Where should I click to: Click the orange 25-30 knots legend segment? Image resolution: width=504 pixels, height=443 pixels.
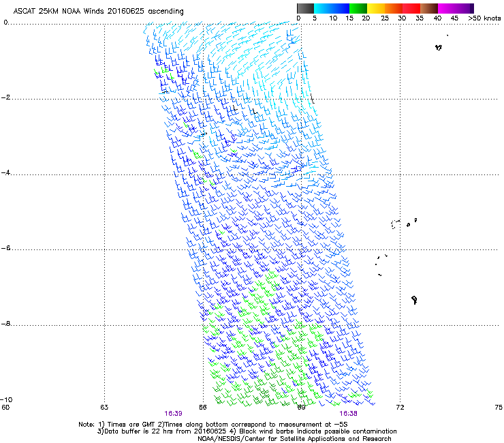coord(394,8)
